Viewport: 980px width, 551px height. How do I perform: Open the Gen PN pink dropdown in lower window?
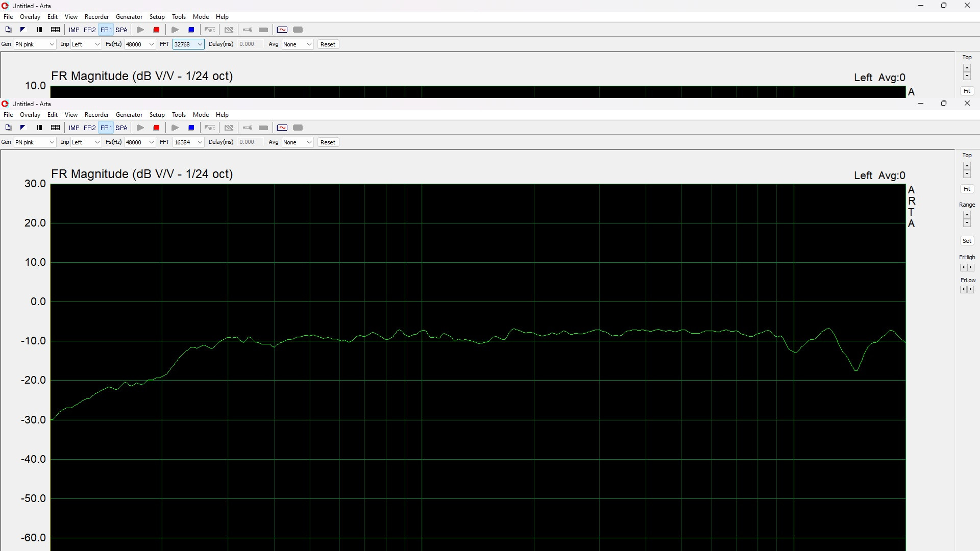(35, 142)
